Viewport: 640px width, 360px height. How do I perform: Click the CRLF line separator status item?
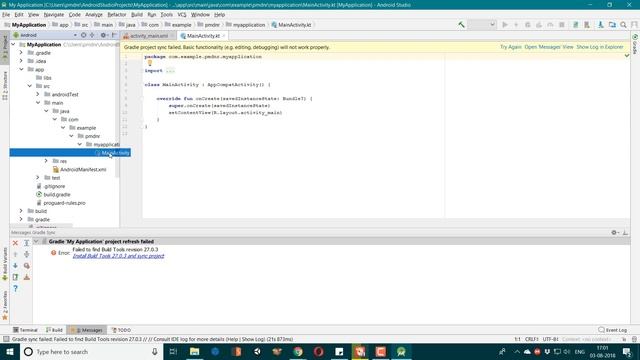(531, 339)
